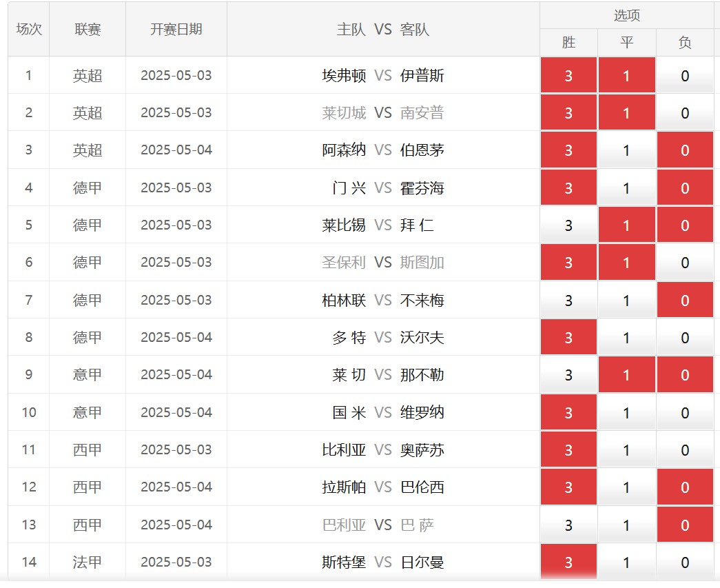Click away team name 南安普
The image size is (720, 588).
point(422,112)
